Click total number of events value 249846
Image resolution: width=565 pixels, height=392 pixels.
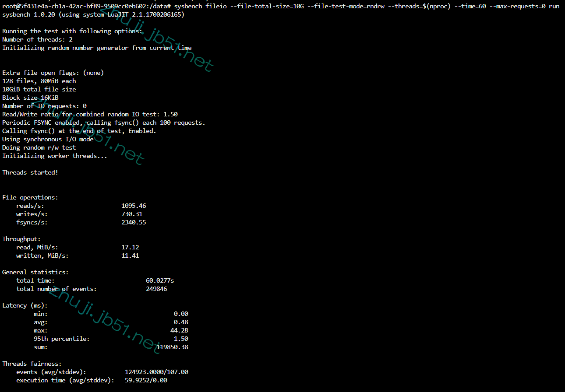coord(156,289)
